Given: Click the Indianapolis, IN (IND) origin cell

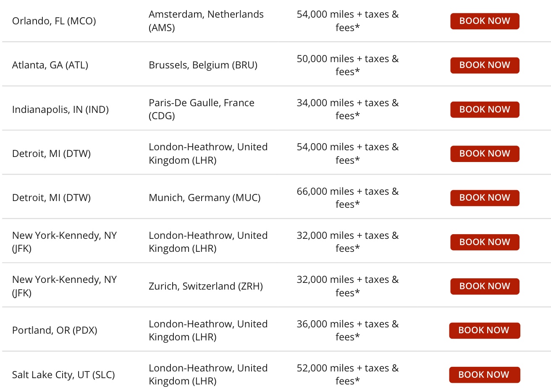Looking at the screenshot, I should (x=60, y=110).
